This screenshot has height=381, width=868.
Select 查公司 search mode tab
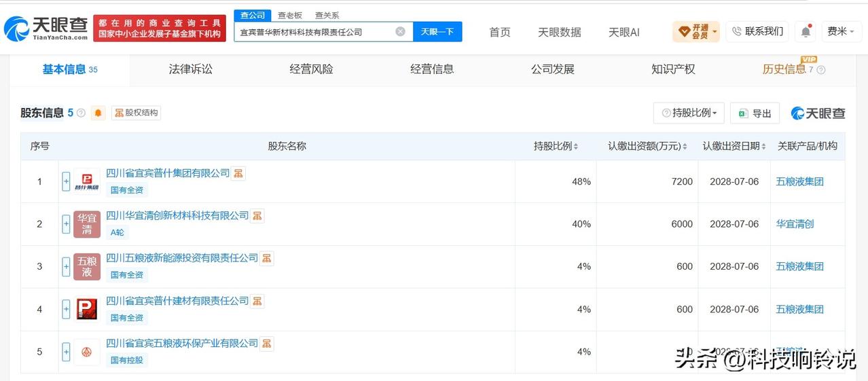[253, 15]
